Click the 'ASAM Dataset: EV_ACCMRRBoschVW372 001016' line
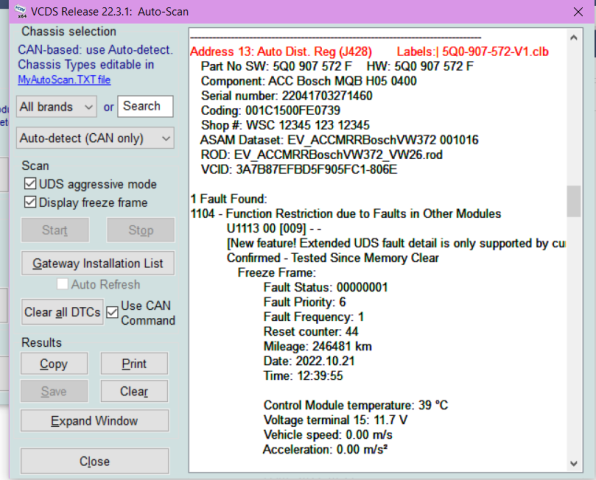 [x=339, y=140]
